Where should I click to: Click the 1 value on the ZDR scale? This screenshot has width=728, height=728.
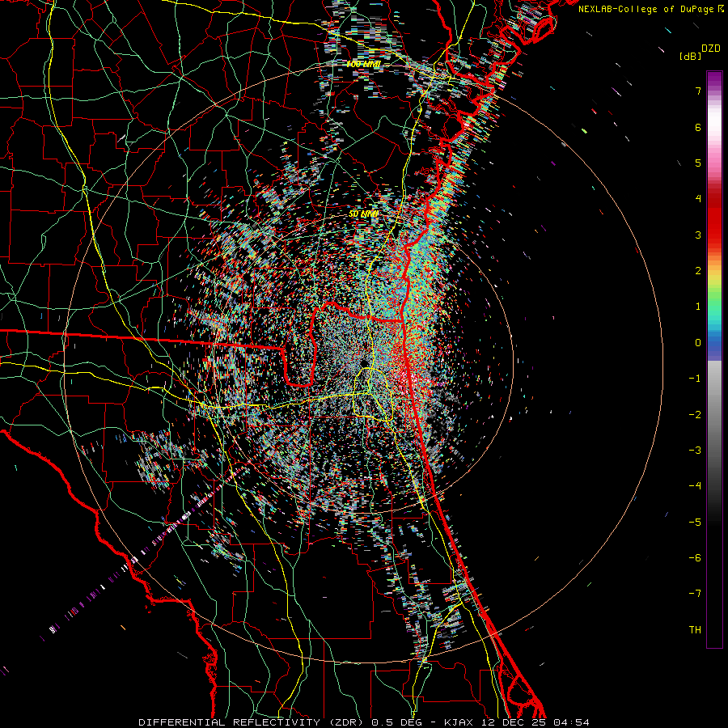pos(698,307)
